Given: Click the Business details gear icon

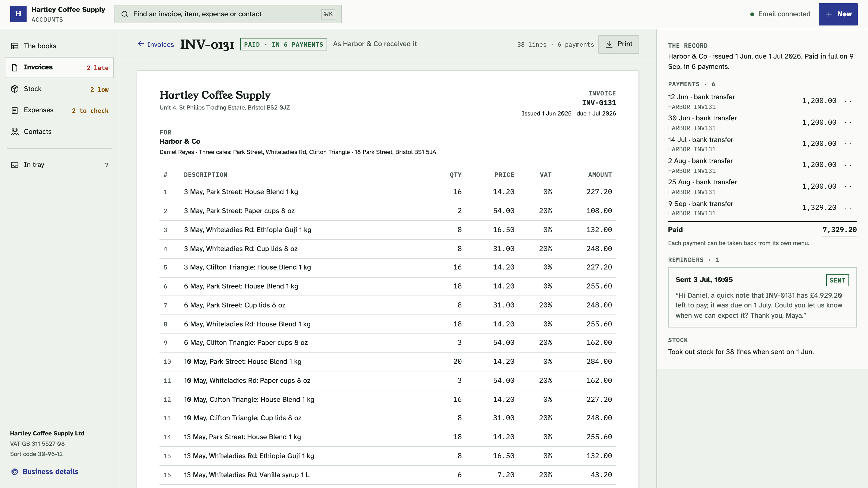Looking at the screenshot, I should 14,471.
